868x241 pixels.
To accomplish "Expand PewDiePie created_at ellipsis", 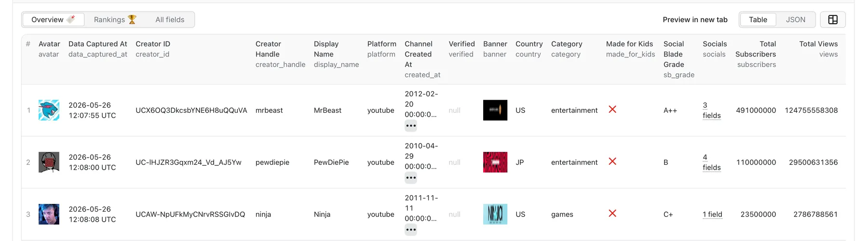I will [x=411, y=178].
